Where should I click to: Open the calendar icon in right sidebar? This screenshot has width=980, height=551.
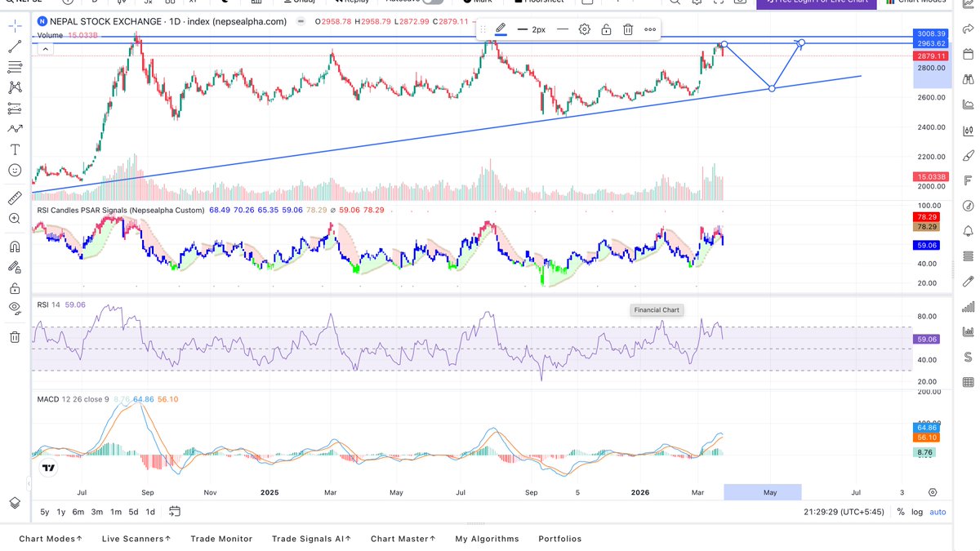[968, 53]
